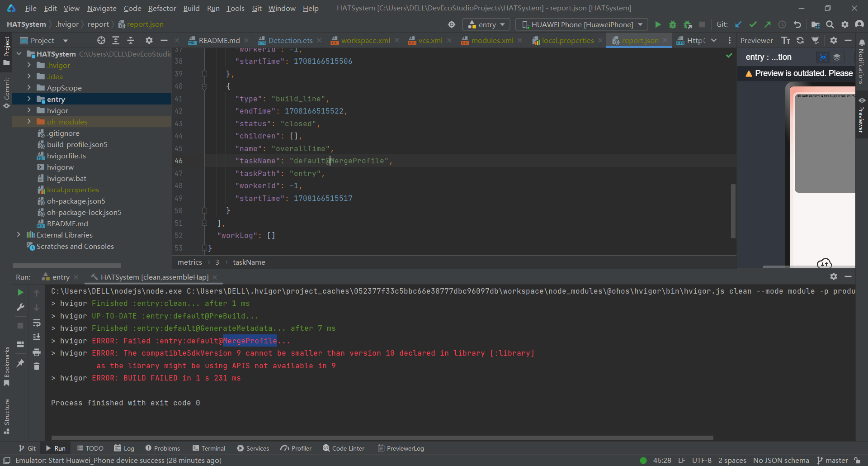The image size is (868, 466).
Task: Toggle scroll to end in Run console
Action: pos(37,337)
